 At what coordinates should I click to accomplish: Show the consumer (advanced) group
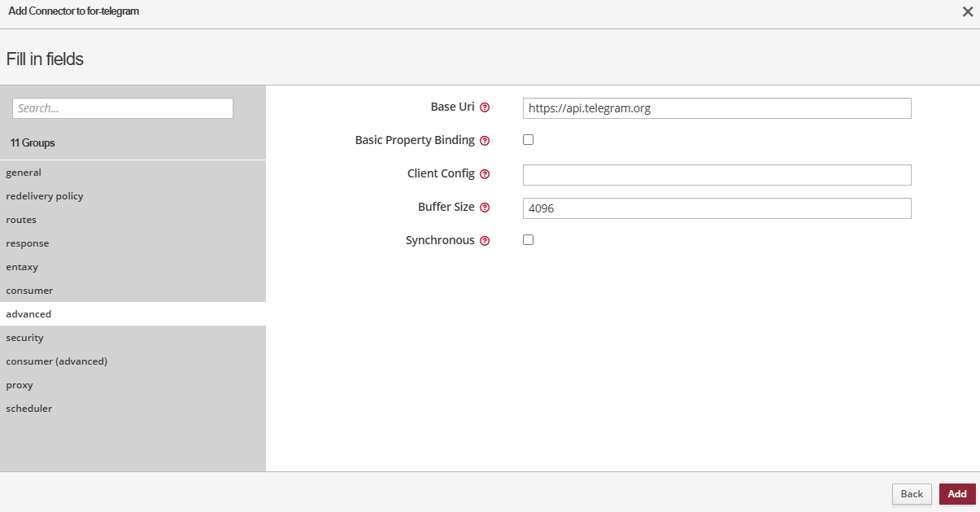pyautogui.click(x=57, y=361)
